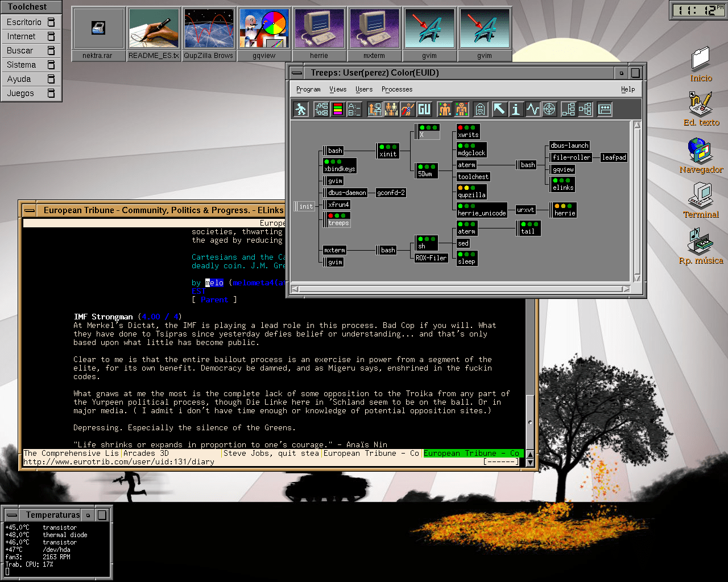Image resolution: width=728 pixels, height=582 pixels.
Task: Click the mdgclock process node
Action: tap(471, 149)
